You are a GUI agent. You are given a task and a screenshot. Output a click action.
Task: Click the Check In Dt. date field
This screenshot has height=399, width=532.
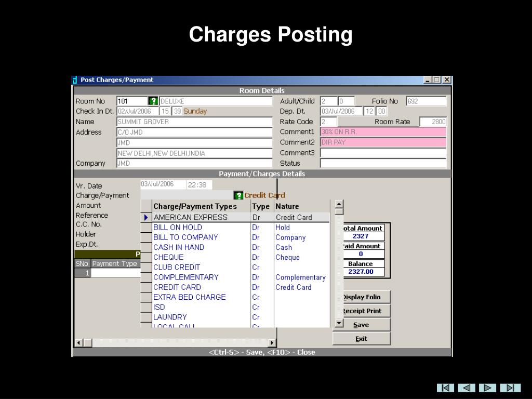click(138, 111)
